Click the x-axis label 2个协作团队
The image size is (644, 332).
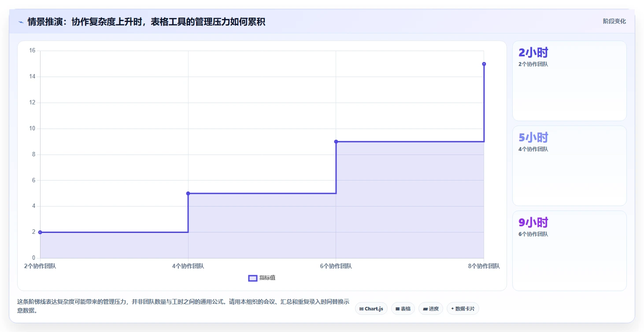click(40, 266)
